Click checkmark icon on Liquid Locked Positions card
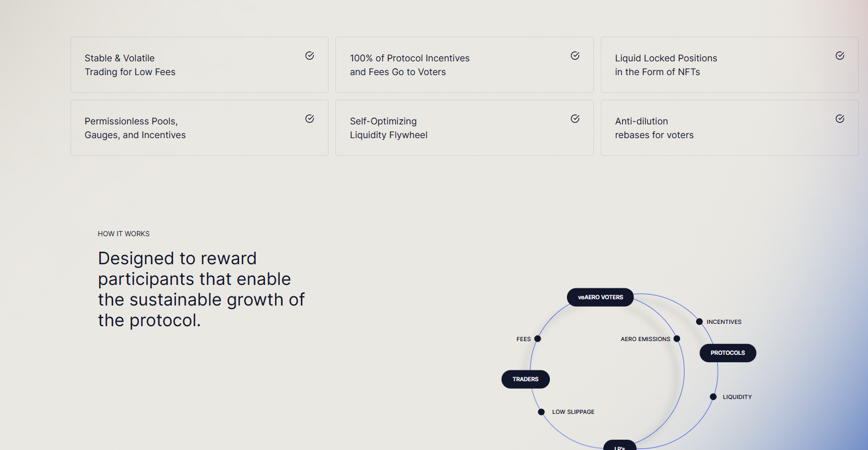Image resolution: width=868 pixels, height=450 pixels. pos(840,56)
